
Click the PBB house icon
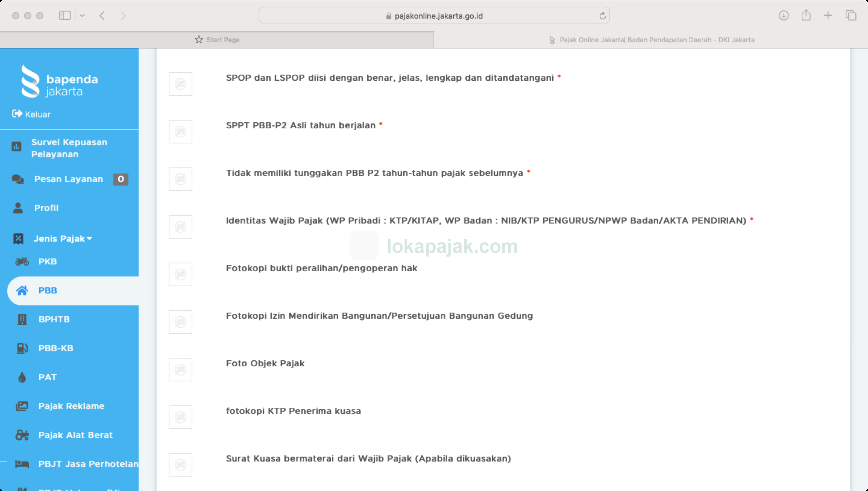click(22, 290)
